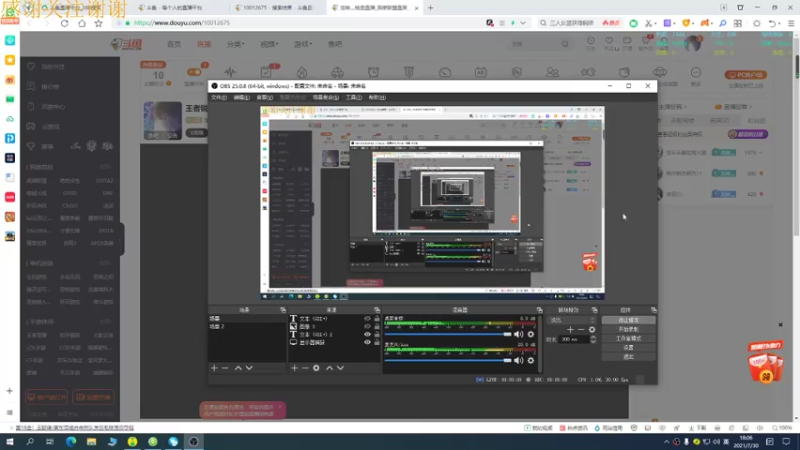Mute the Mic/Aux speaker icon in OBS mixer
This screenshot has width=800, height=450.
click(x=518, y=360)
